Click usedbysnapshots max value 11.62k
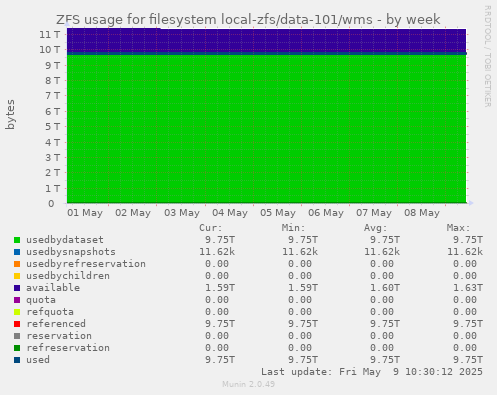The image size is (497, 395). click(x=465, y=252)
